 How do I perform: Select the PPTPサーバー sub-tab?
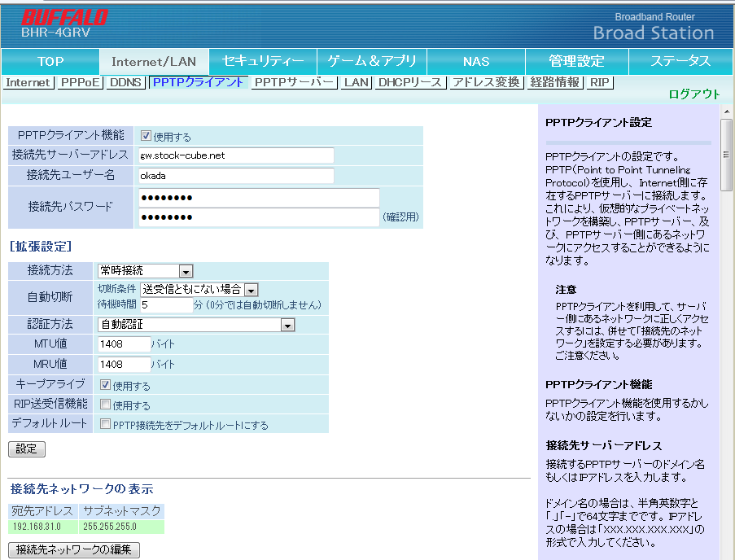click(294, 82)
